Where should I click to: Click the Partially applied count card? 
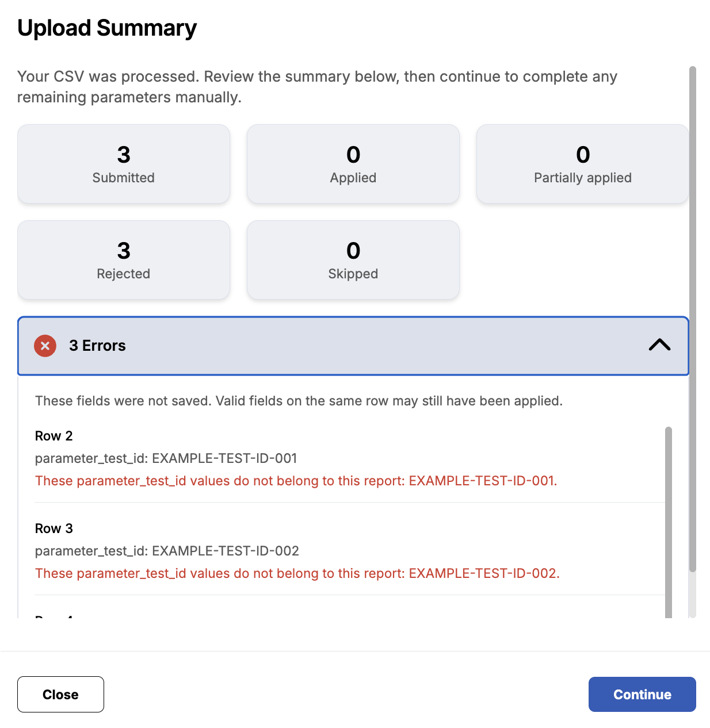[x=582, y=164]
